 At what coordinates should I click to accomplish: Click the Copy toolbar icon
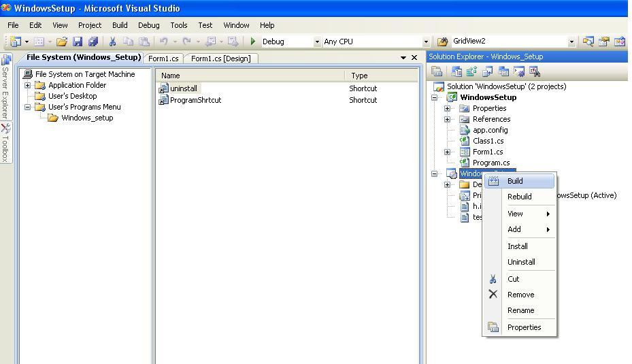point(128,41)
